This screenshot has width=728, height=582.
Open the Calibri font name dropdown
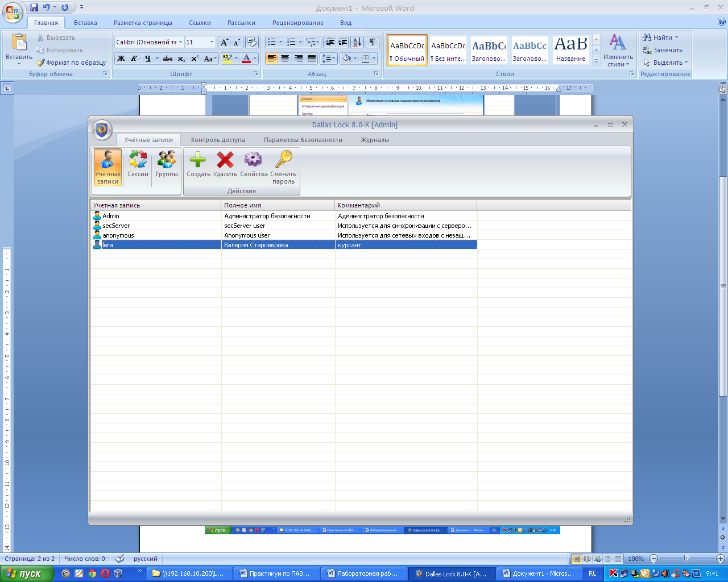pyautogui.click(x=181, y=42)
